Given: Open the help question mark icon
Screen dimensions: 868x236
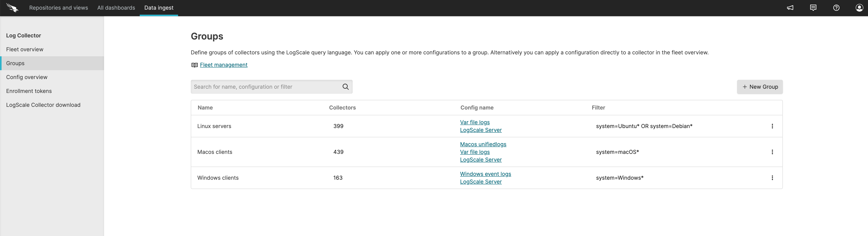Looking at the screenshot, I should pos(836,8).
